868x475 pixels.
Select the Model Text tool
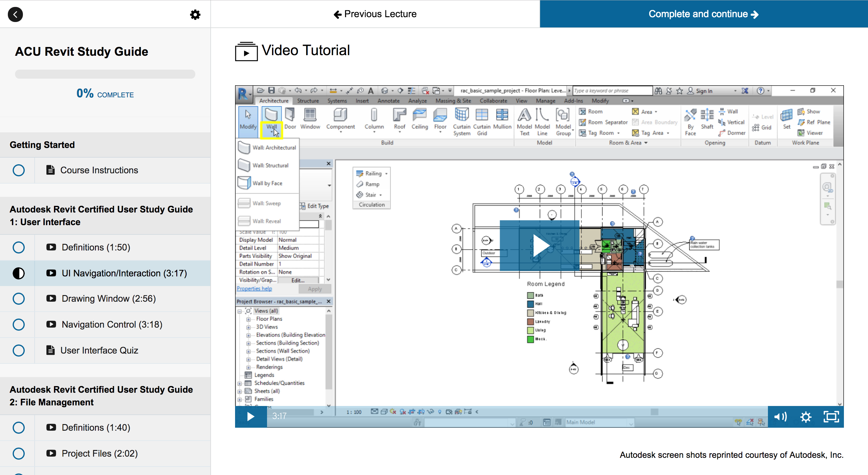pos(524,121)
